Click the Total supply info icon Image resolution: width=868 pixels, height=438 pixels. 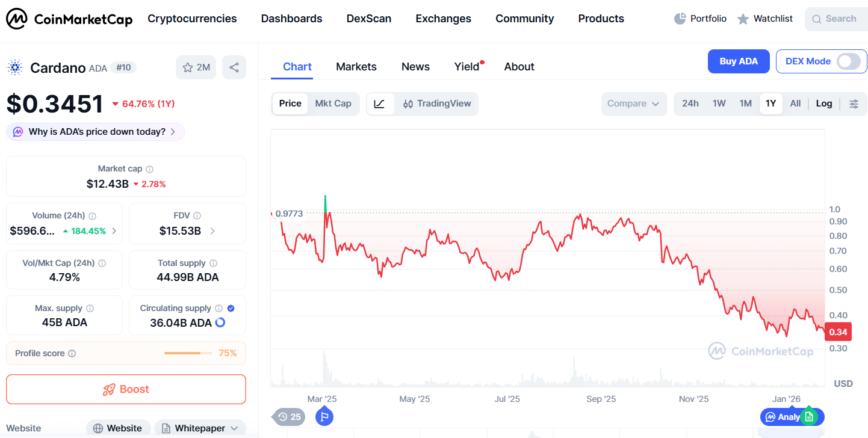click(x=213, y=264)
